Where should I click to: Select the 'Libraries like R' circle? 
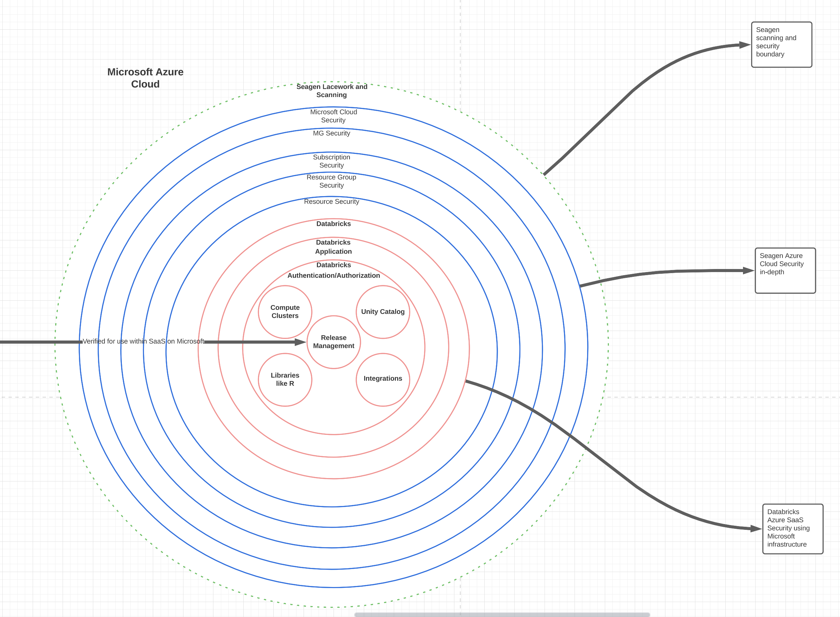[x=285, y=379]
